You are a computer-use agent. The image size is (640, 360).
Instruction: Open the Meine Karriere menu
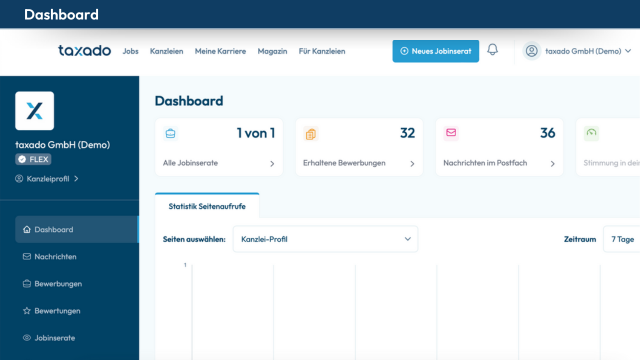(x=220, y=51)
